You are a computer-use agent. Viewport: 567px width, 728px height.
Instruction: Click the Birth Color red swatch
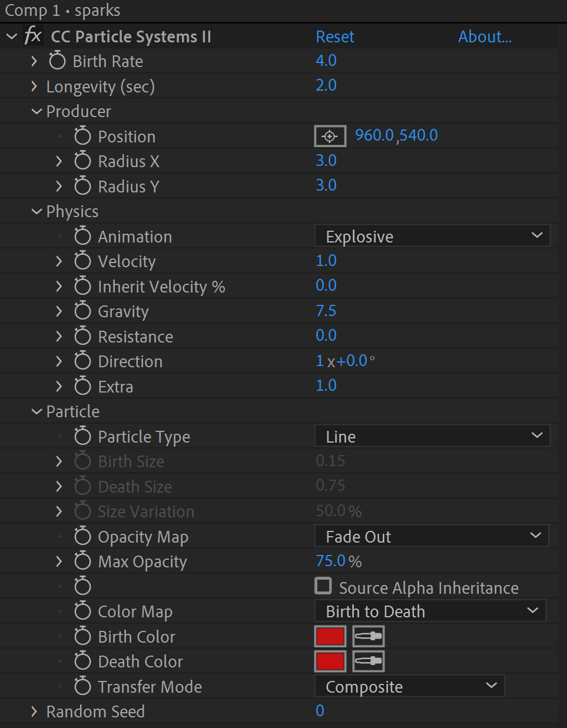330,636
